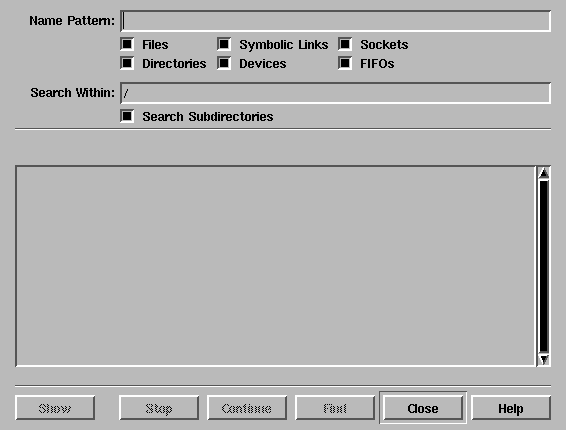Screen dimensions: 566x430
Task: Toggle the FIFOs checkbox
Action: [345, 63]
